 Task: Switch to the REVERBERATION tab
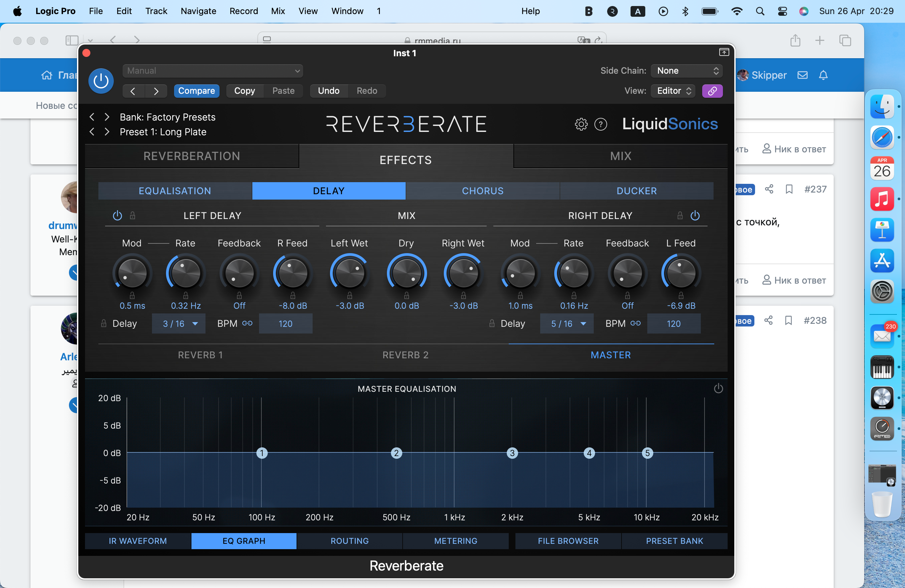pyautogui.click(x=192, y=156)
